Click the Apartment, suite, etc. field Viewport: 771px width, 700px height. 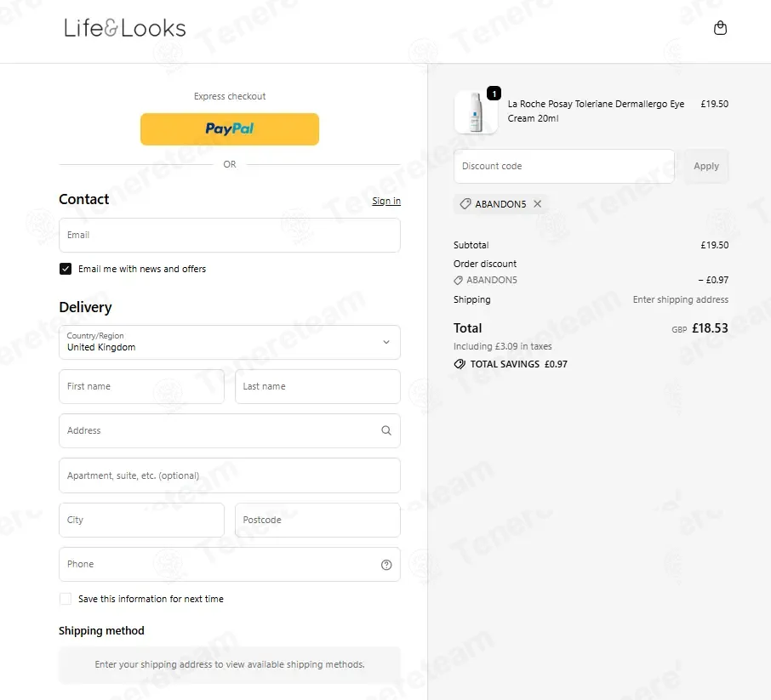click(230, 475)
